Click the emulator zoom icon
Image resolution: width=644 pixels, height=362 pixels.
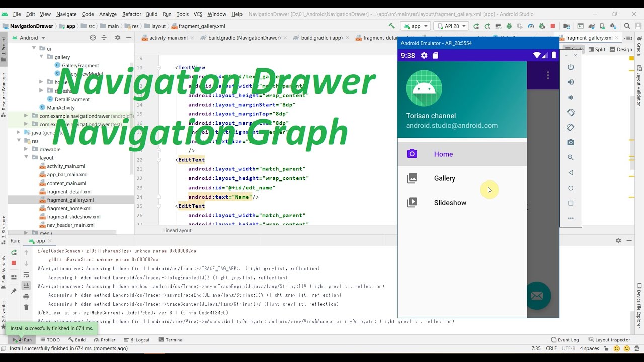(x=571, y=158)
